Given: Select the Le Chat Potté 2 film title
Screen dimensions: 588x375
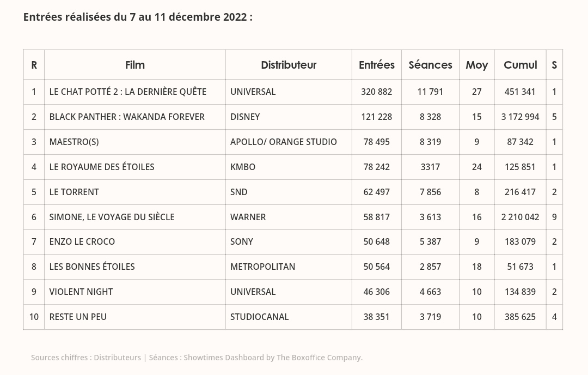Looking at the screenshot, I should point(128,92).
